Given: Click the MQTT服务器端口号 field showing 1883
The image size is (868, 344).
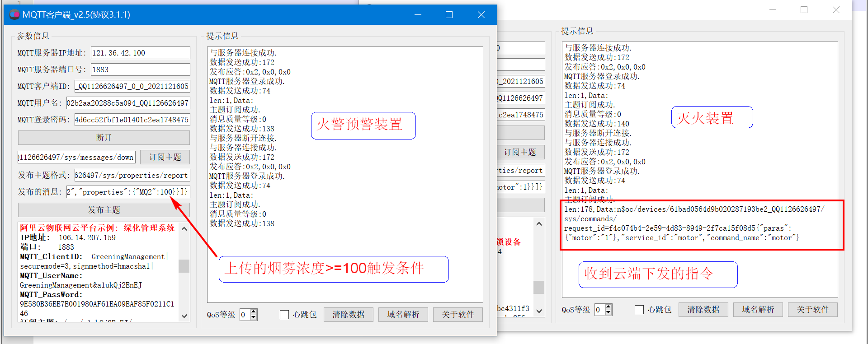Looking at the screenshot, I should (140, 70).
